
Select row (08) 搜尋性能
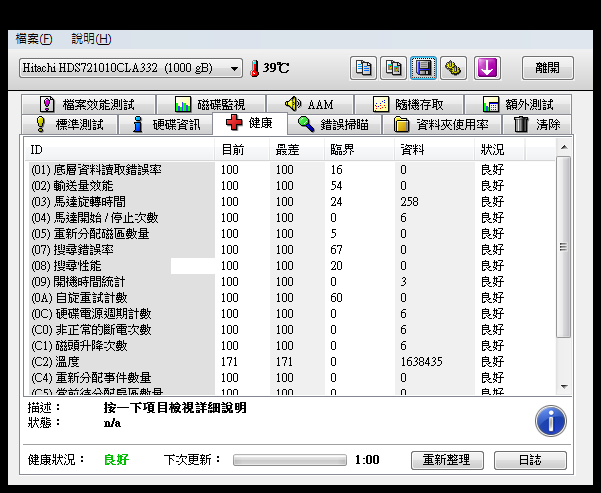coord(290,266)
